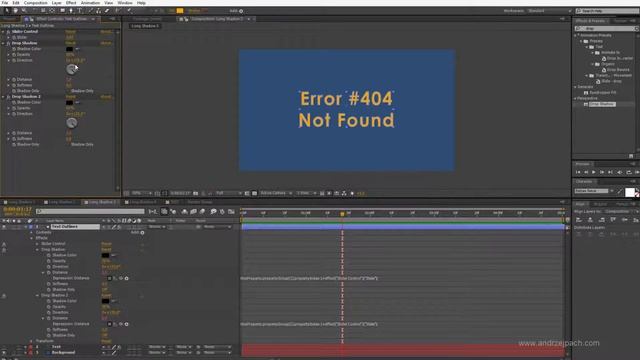Image resolution: width=640 pixels, height=360 pixels.
Task: Click the Drop Shadow 2 Direction dial
Action: (x=71, y=123)
